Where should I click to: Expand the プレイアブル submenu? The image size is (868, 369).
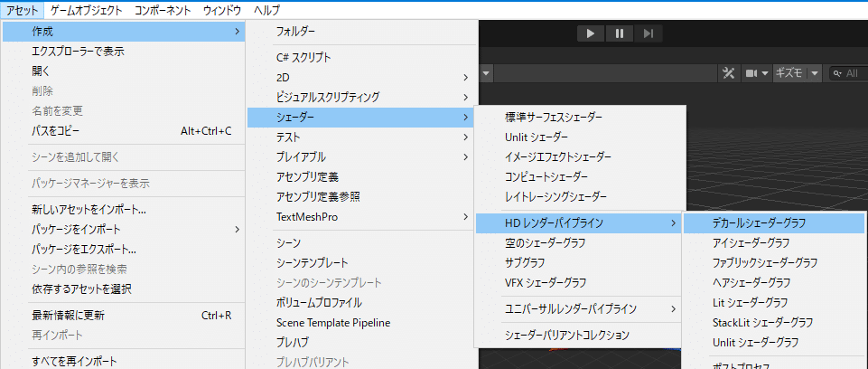(361, 156)
